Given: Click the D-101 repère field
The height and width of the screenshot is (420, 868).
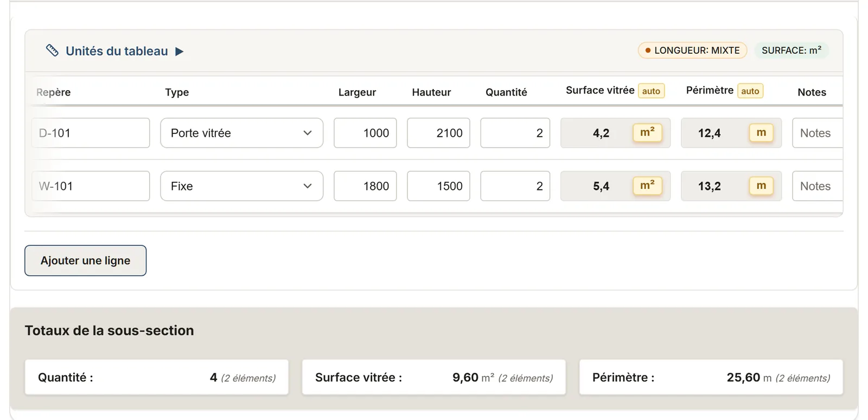Looking at the screenshot, I should click(x=91, y=133).
